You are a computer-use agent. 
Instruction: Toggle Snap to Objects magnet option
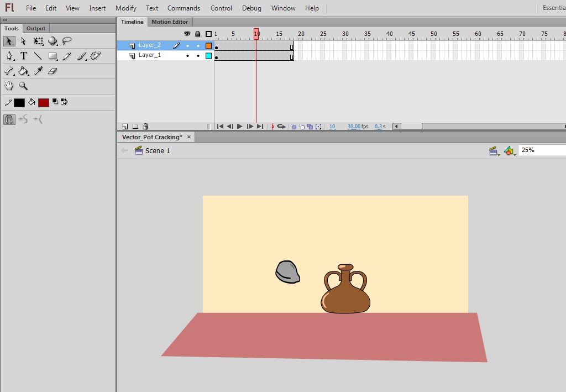pyautogui.click(x=9, y=119)
